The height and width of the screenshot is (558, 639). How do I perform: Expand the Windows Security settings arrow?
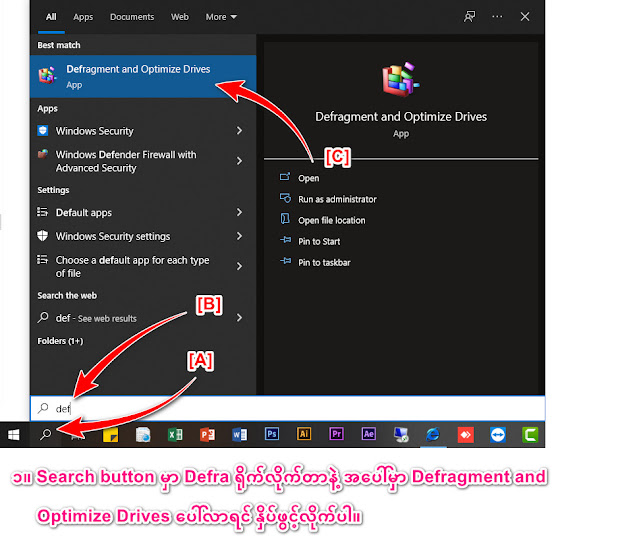click(x=239, y=236)
